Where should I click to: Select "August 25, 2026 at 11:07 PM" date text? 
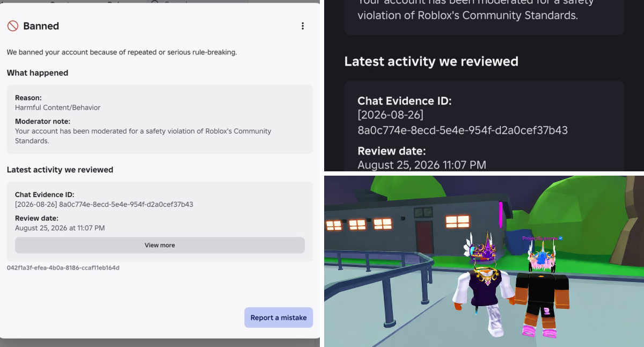pos(60,228)
